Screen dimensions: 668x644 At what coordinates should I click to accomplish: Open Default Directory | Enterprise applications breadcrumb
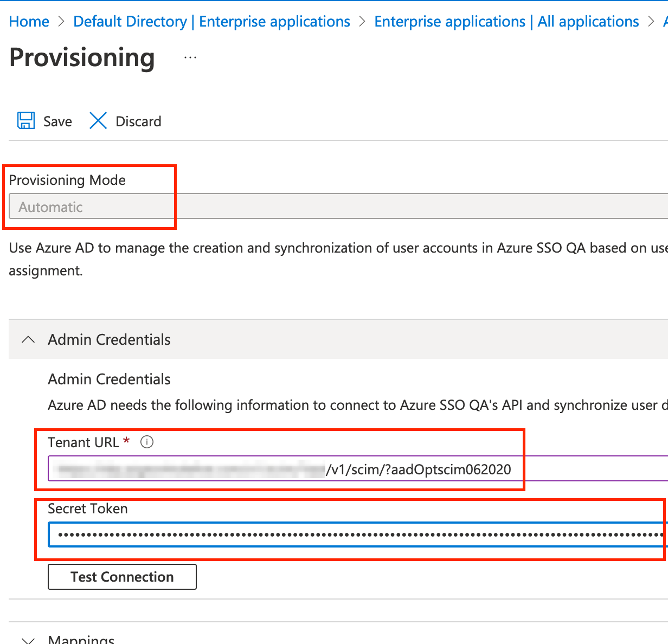[212, 22]
